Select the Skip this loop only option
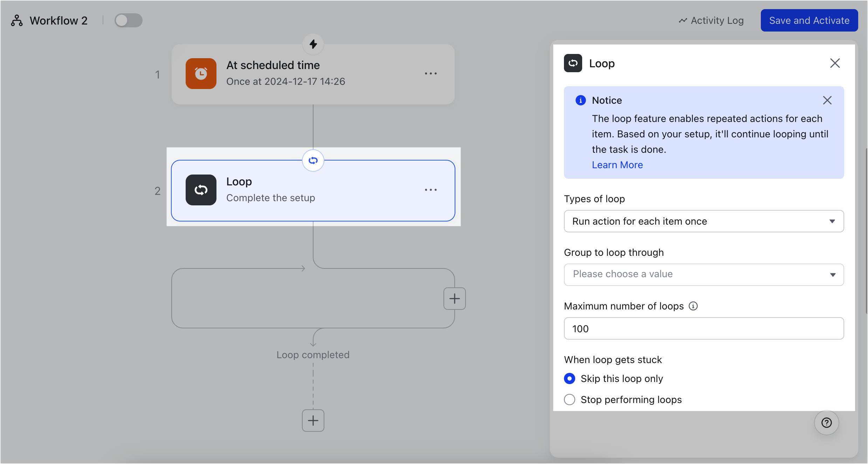This screenshot has height=464, width=868. point(569,378)
